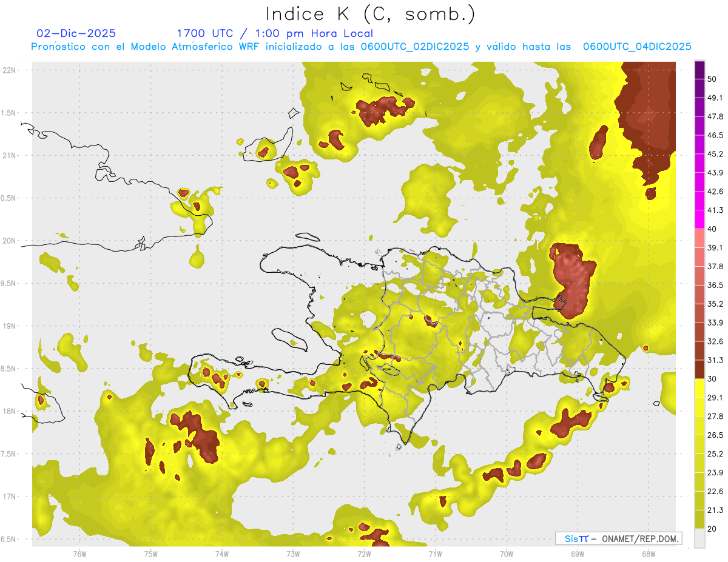The height and width of the screenshot is (562, 728).
Task: Click the "69W" longitude label
Action: (x=577, y=554)
